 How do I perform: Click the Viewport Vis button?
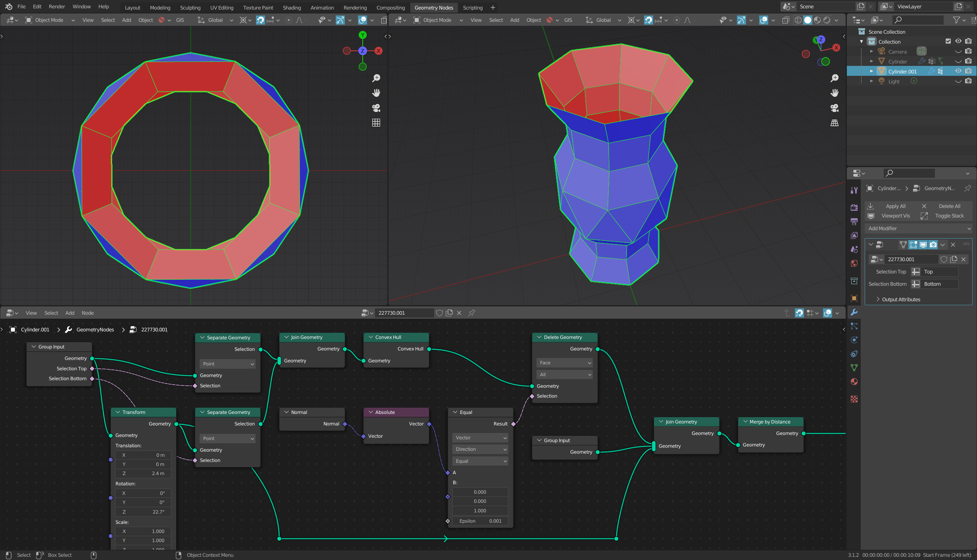(x=891, y=216)
